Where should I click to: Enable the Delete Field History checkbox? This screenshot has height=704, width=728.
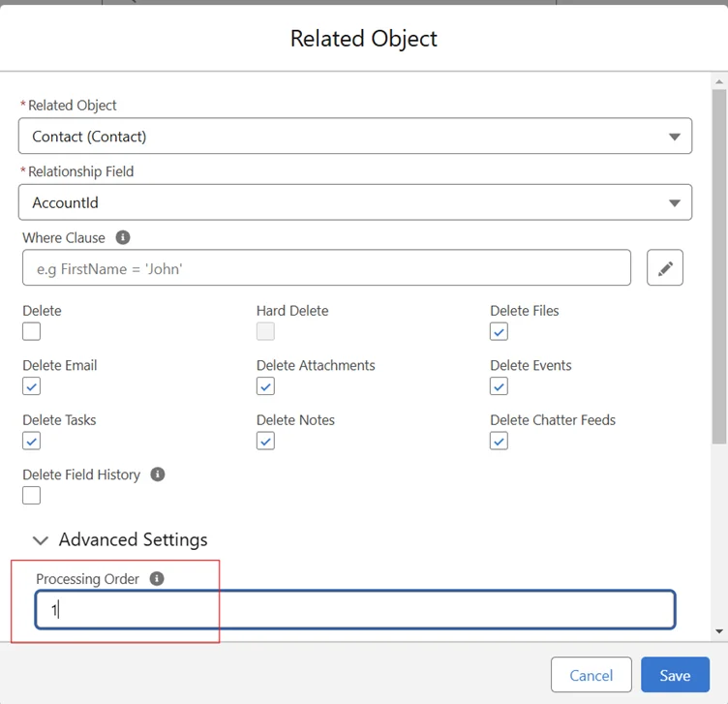point(32,495)
